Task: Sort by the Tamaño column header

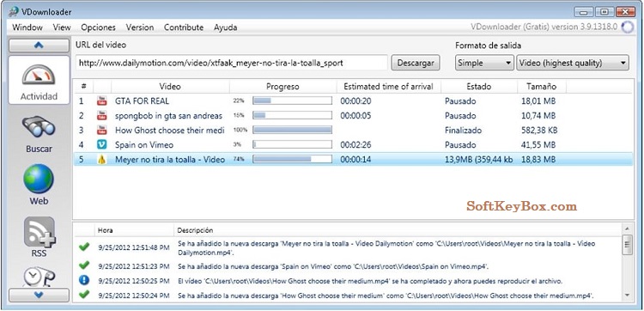Action: tap(542, 86)
